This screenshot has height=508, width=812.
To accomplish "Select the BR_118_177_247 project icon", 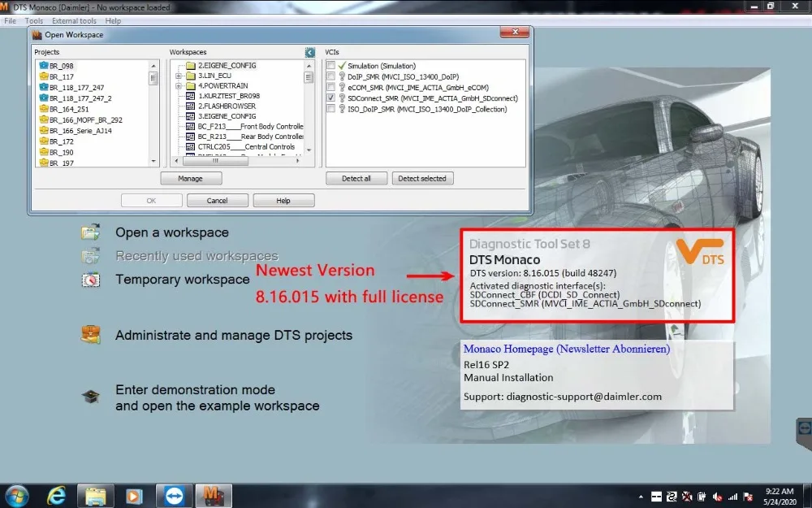I will [x=44, y=88].
